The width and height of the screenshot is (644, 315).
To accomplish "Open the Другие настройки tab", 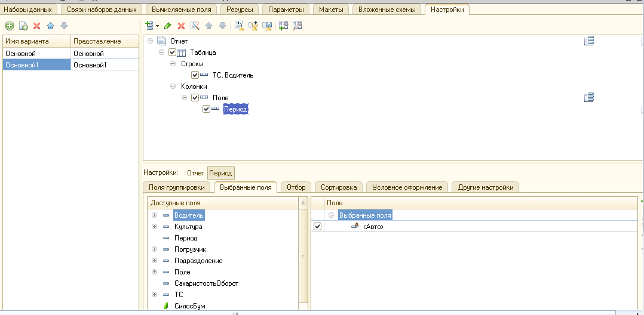I will pos(486,187).
